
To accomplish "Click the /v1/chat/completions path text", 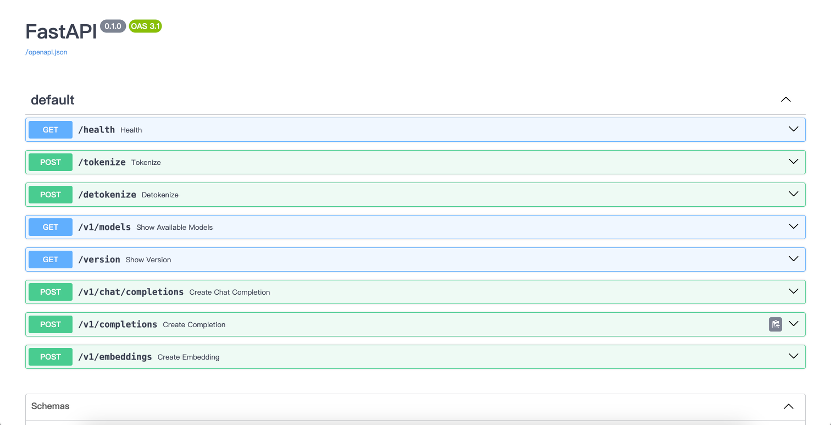I will pyautogui.click(x=131, y=292).
